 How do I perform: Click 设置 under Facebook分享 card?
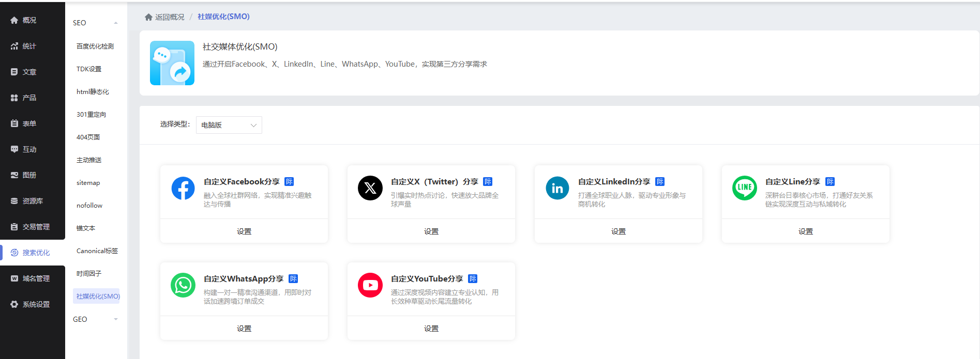(x=244, y=231)
